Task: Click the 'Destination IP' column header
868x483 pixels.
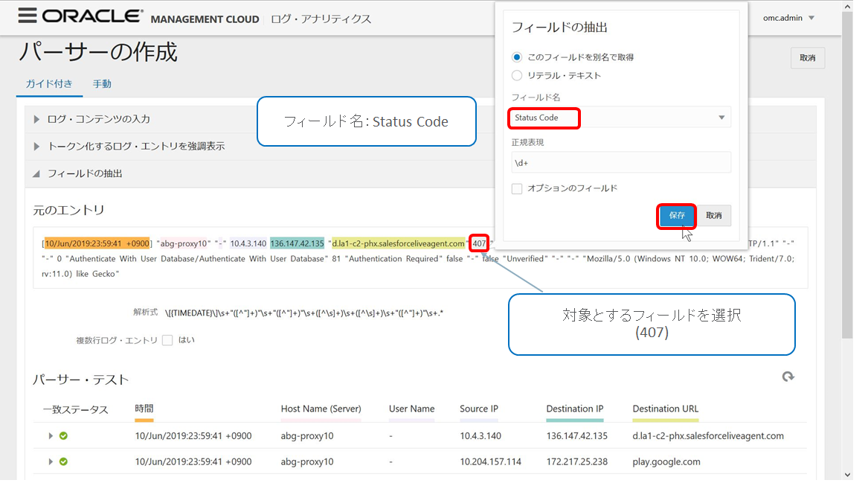Action: tap(575, 409)
